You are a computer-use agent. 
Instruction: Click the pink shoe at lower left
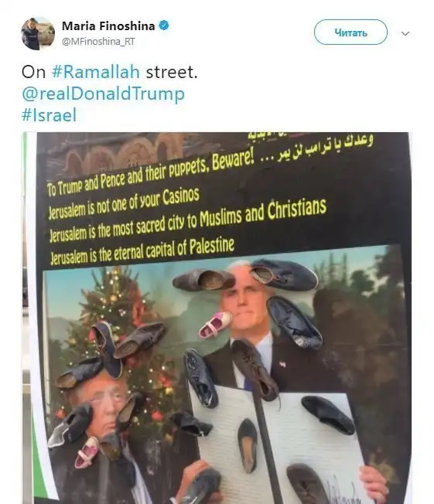coord(87,452)
